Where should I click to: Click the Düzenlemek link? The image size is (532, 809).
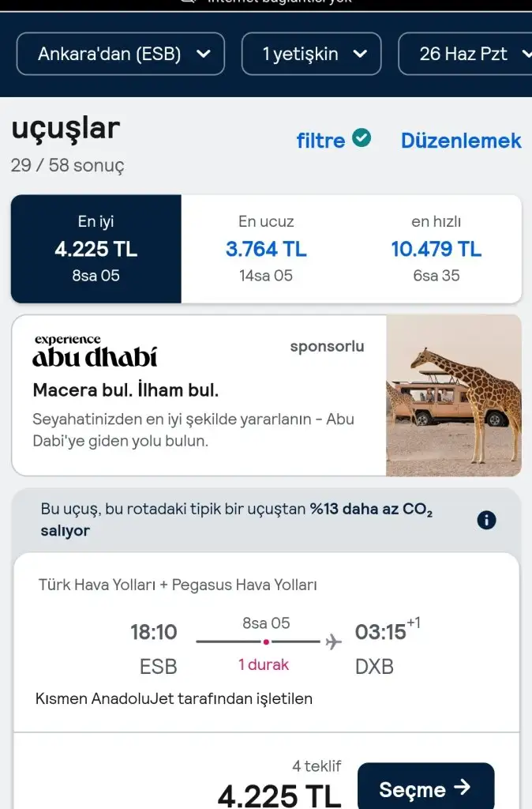[461, 141]
